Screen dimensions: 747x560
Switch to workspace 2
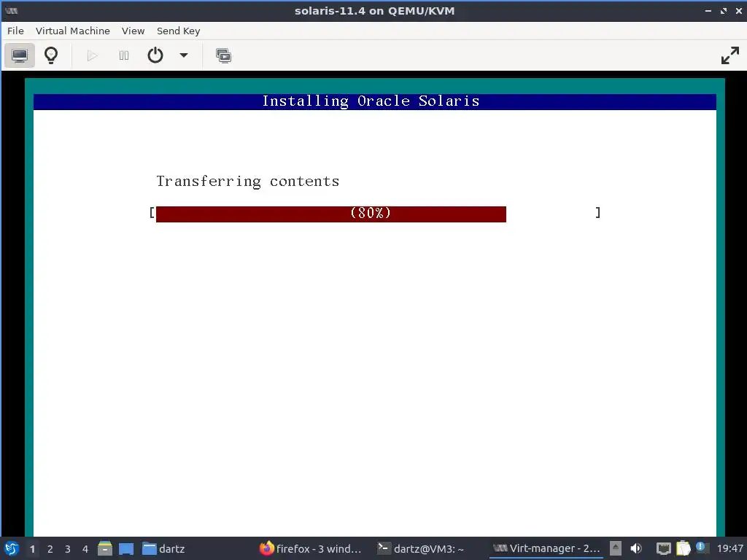pos(50,549)
